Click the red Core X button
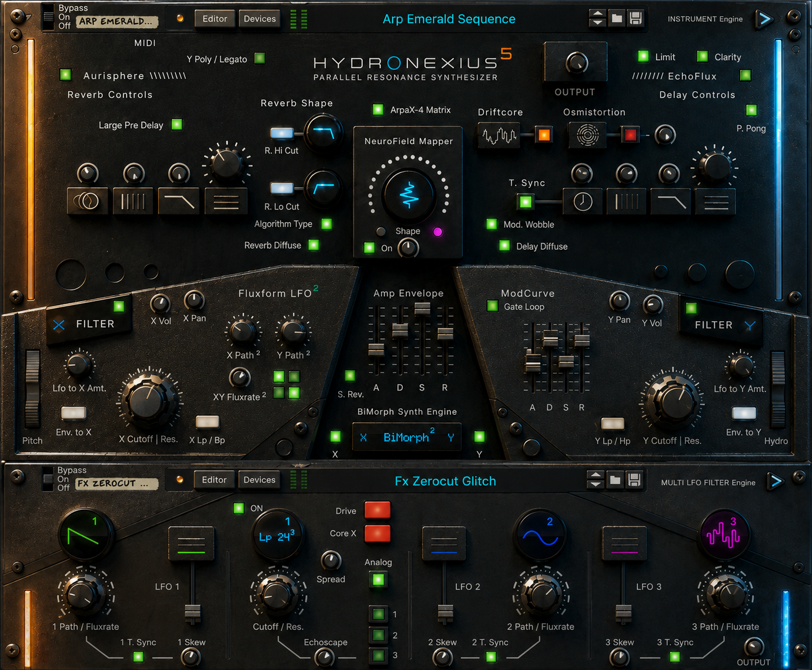 click(377, 533)
